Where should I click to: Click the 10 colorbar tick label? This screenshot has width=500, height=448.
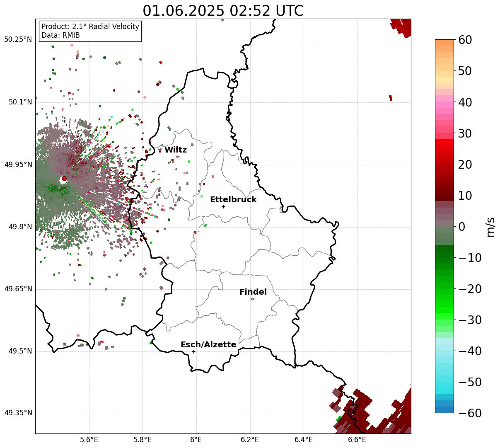[x=466, y=195]
